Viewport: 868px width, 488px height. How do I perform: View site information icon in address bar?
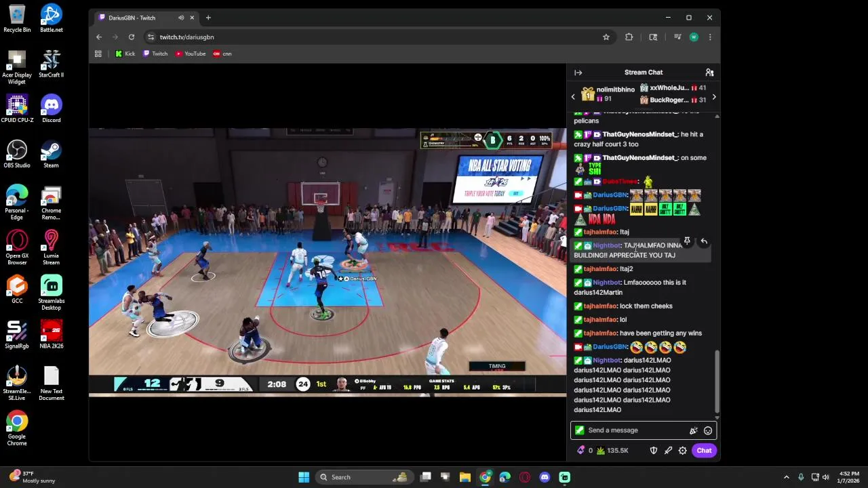[x=151, y=37]
